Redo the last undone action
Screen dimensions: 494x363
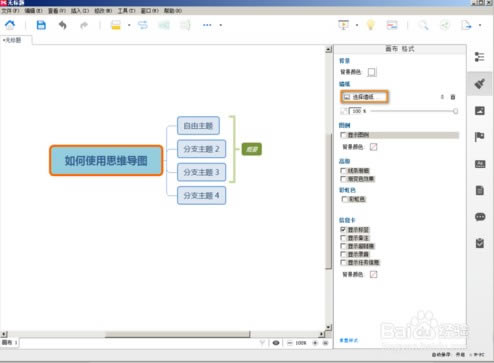click(x=84, y=25)
